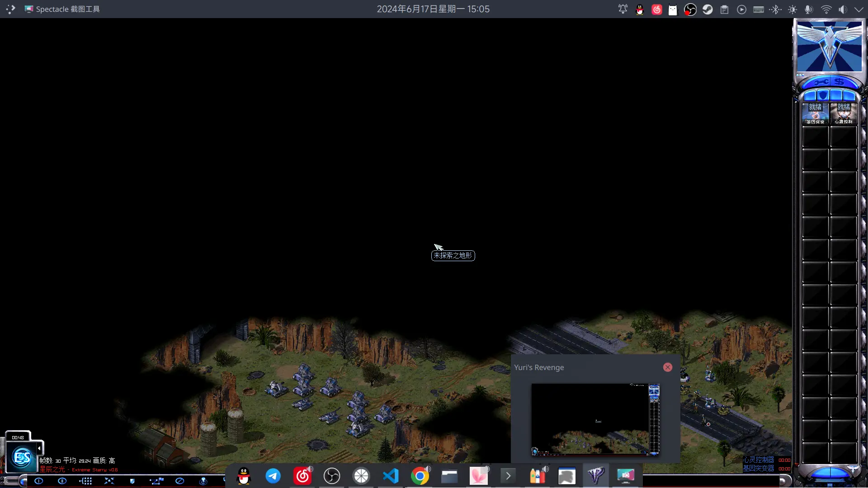Click the sell dollar-sign button
Image resolution: width=868 pixels, height=488 pixels.
(x=840, y=82)
